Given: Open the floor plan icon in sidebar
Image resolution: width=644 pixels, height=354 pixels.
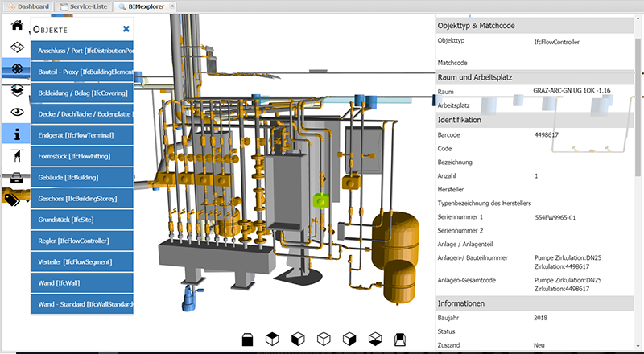Looking at the screenshot, I should [17, 47].
